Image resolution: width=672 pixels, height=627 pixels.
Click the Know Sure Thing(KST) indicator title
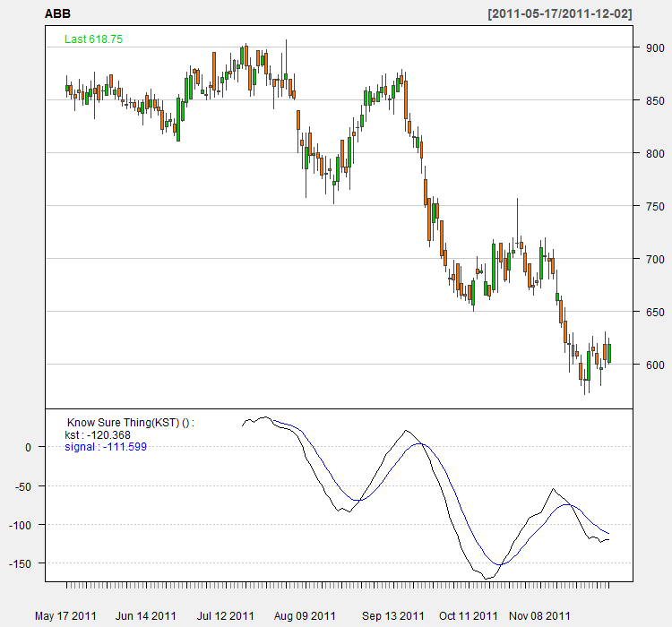coord(131,423)
